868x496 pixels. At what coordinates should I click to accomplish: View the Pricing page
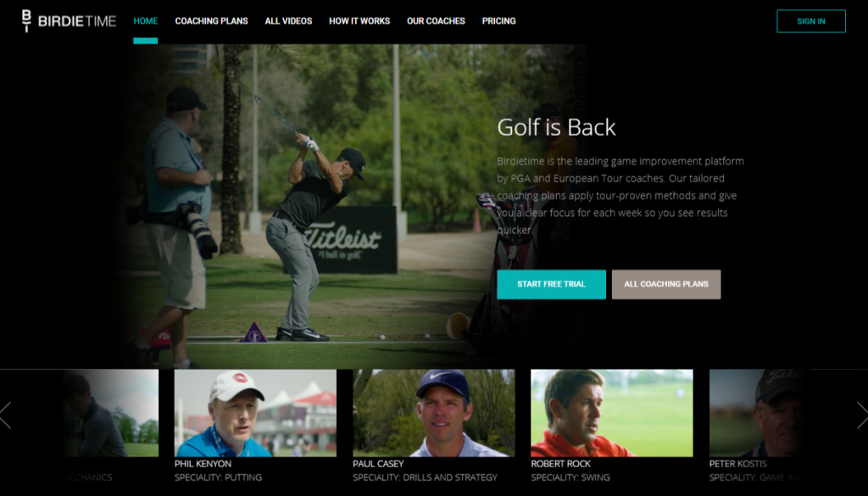click(498, 21)
